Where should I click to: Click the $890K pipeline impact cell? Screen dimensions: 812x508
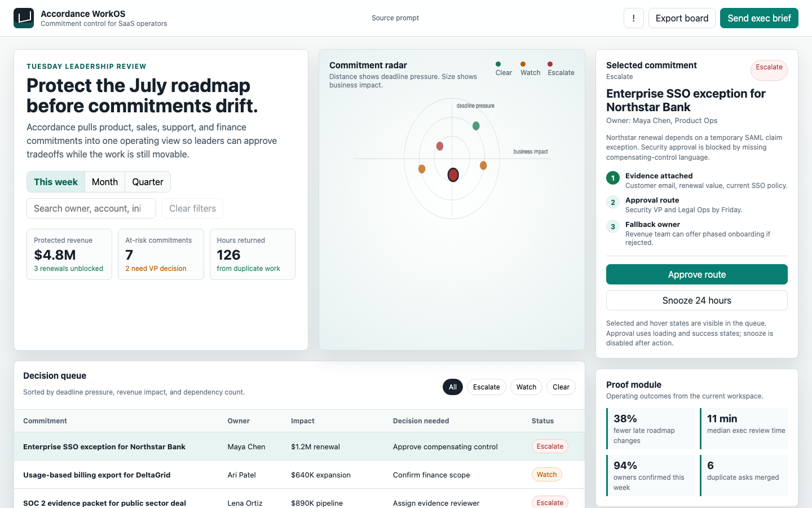(x=317, y=503)
